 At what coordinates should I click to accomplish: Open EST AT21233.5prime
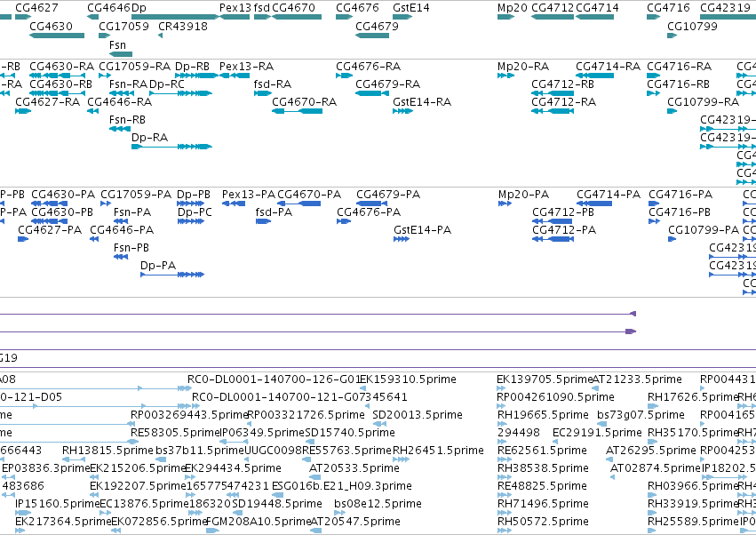tap(637, 379)
